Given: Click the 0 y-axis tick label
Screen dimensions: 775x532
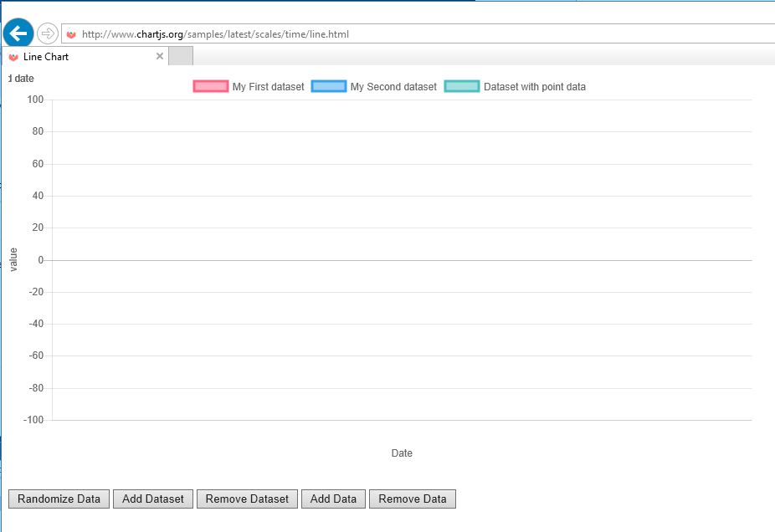Looking at the screenshot, I should (x=40, y=260).
